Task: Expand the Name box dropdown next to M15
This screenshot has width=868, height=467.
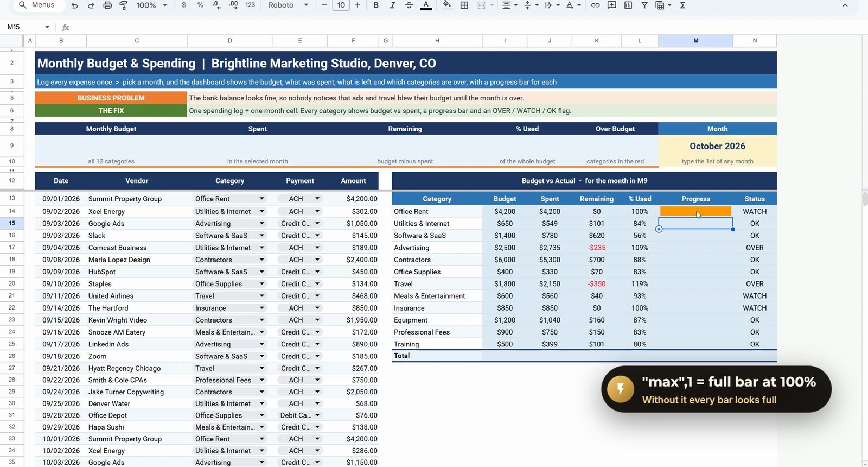Action: pos(47,27)
